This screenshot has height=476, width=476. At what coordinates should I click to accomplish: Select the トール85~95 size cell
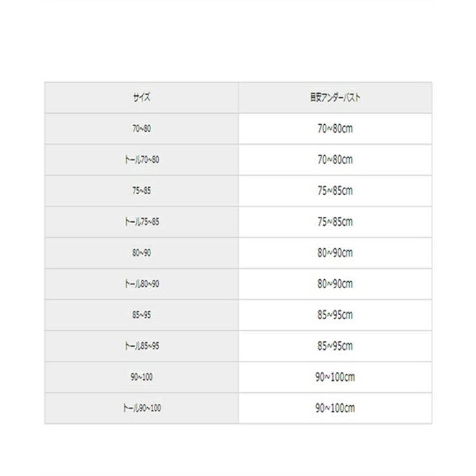pos(142,346)
